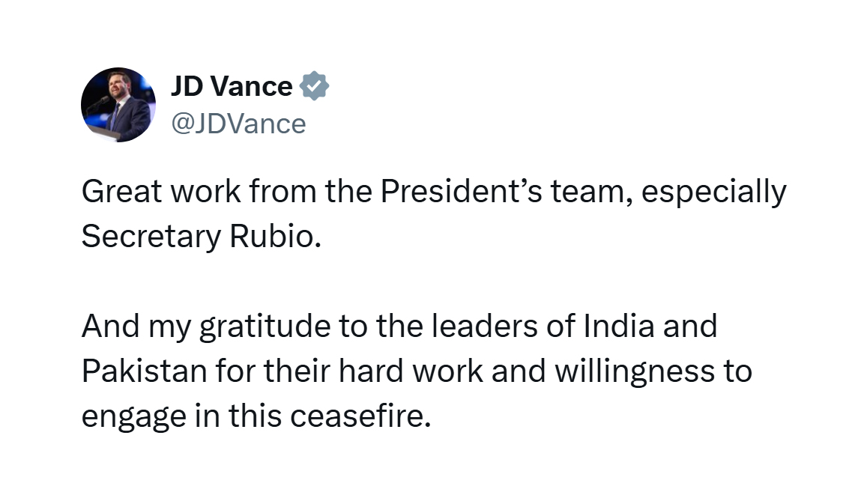The image size is (855, 504).
Task: Click the word "Pakistan" in the tweet
Action: pyautogui.click(x=144, y=371)
